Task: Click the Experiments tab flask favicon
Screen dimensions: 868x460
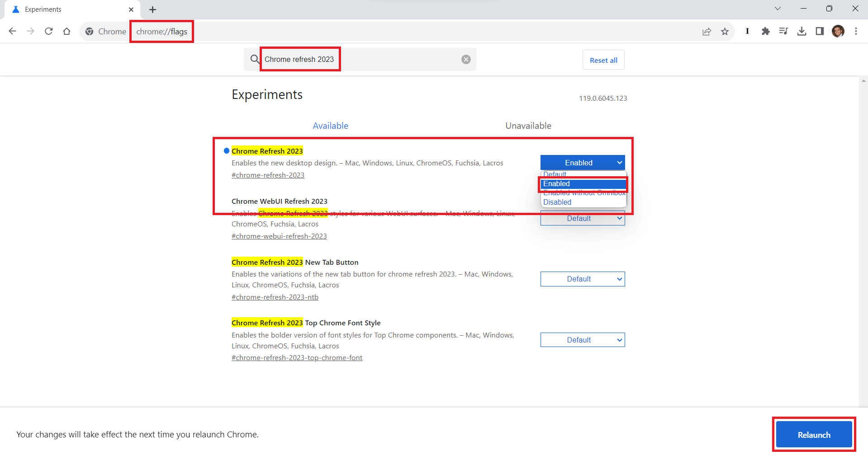Action: [x=16, y=9]
